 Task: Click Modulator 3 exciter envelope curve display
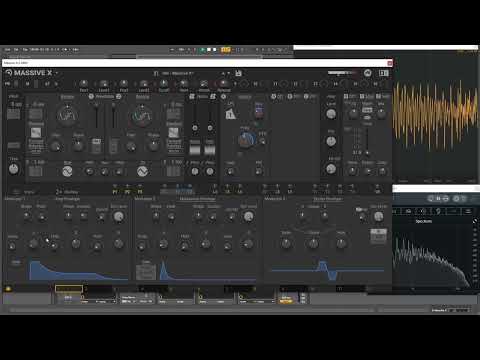point(328,270)
